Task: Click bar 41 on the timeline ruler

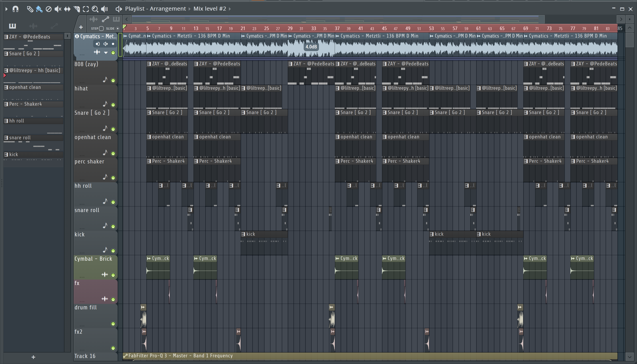Action: coord(361,28)
